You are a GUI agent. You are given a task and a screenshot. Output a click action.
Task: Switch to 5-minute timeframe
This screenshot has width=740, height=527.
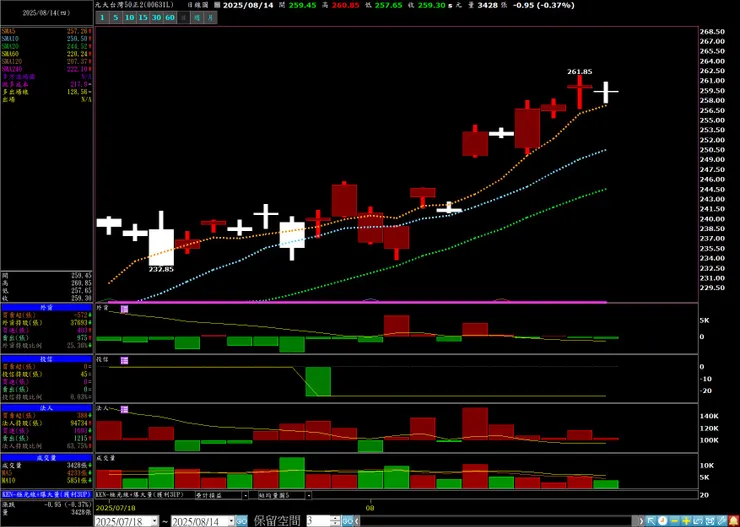[116, 18]
